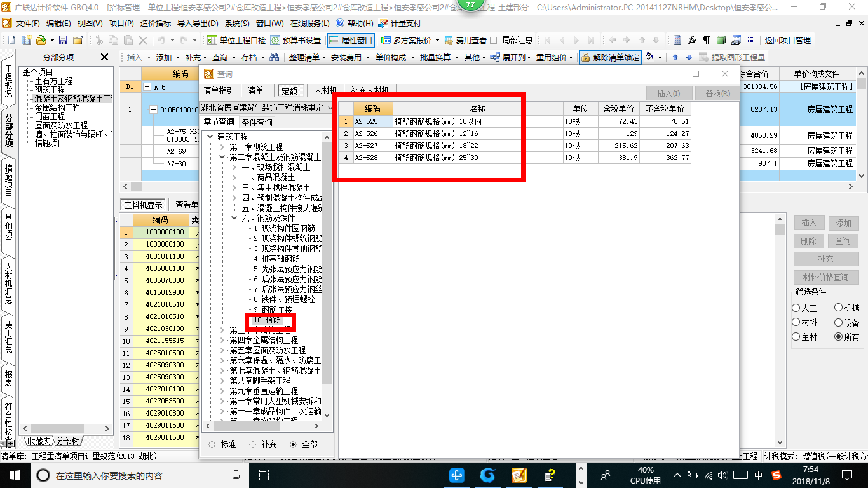Switch to the 清单指引 tab
Image resolution: width=868 pixels, height=488 pixels.
[x=219, y=91]
